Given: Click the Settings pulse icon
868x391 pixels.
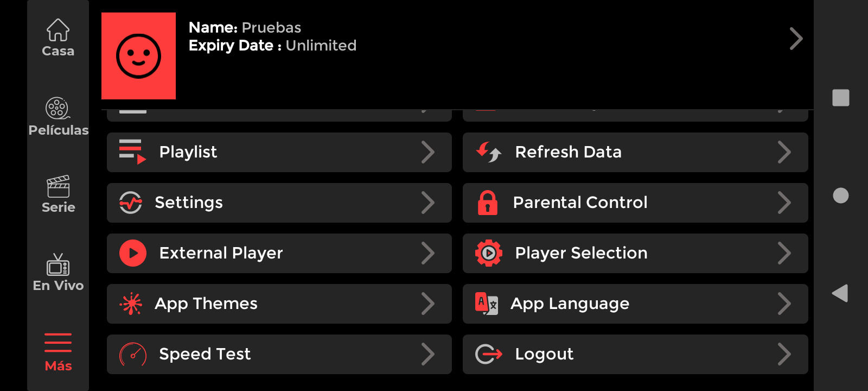Looking at the screenshot, I should point(131,203).
